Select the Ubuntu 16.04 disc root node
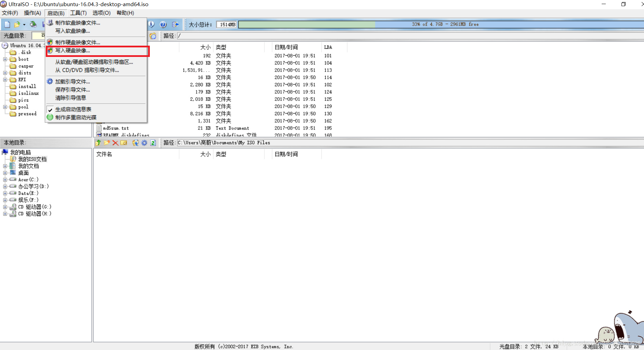 [x=27, y=45]
